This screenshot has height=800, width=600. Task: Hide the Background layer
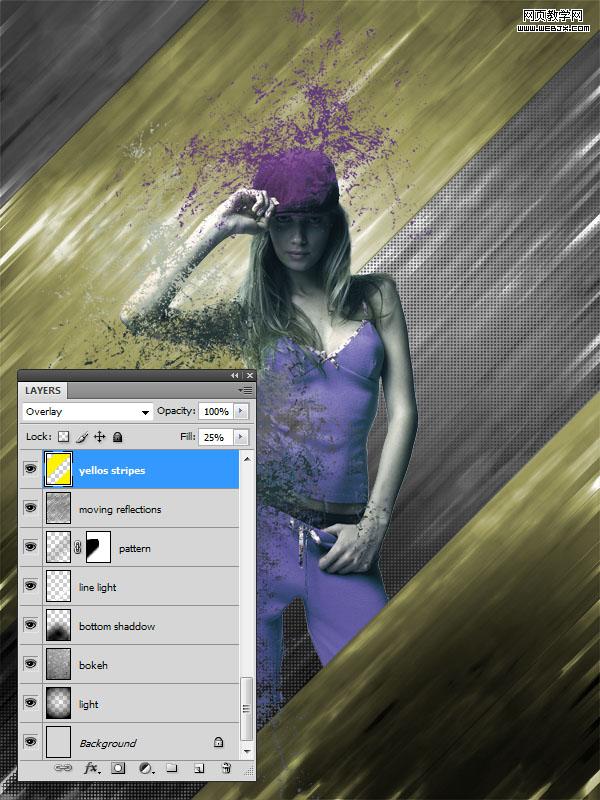pyautogui.click(x=31, y=741)
